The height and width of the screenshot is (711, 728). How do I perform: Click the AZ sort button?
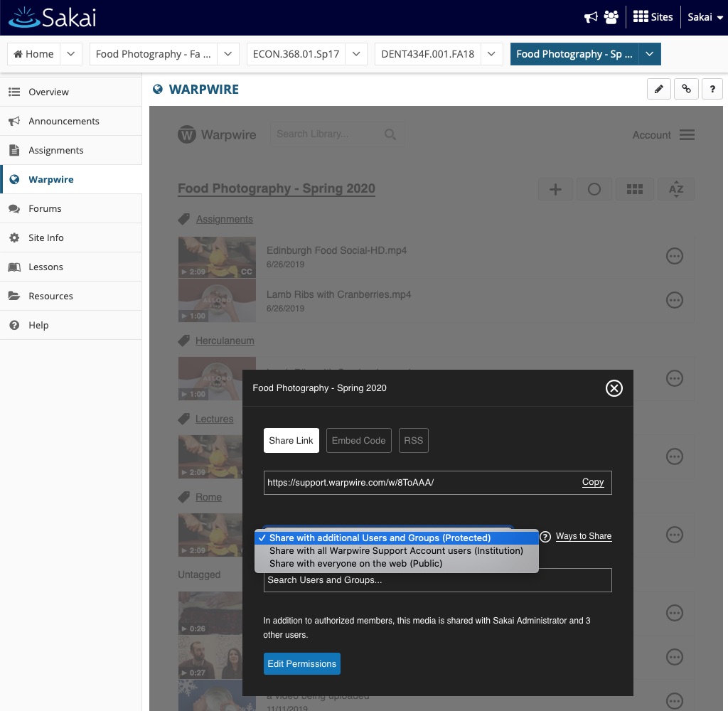(x=676, y=189)
